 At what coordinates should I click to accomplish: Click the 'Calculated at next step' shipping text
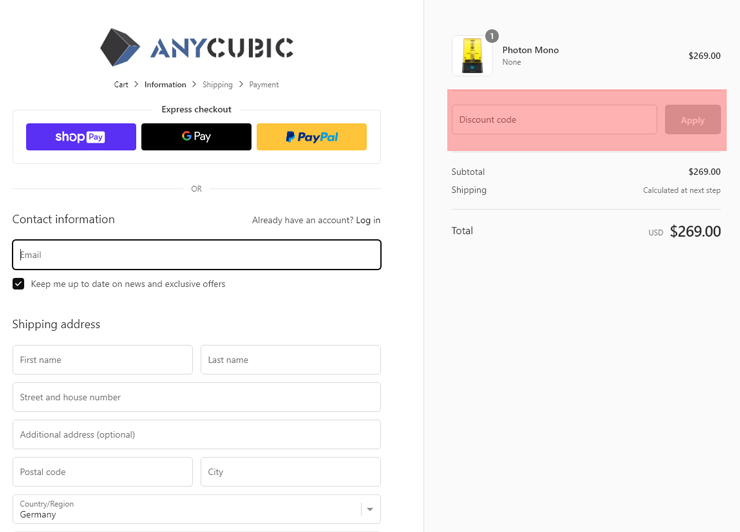coord(681,190)
